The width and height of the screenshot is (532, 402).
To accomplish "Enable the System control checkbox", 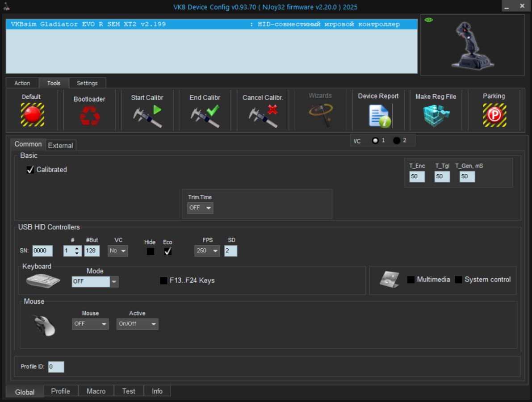I will click(x=458, y=280).
